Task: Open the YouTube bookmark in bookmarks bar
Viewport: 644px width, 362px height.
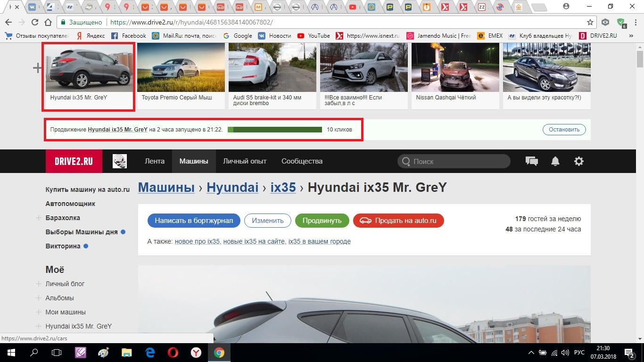Action: pos(314,35)
